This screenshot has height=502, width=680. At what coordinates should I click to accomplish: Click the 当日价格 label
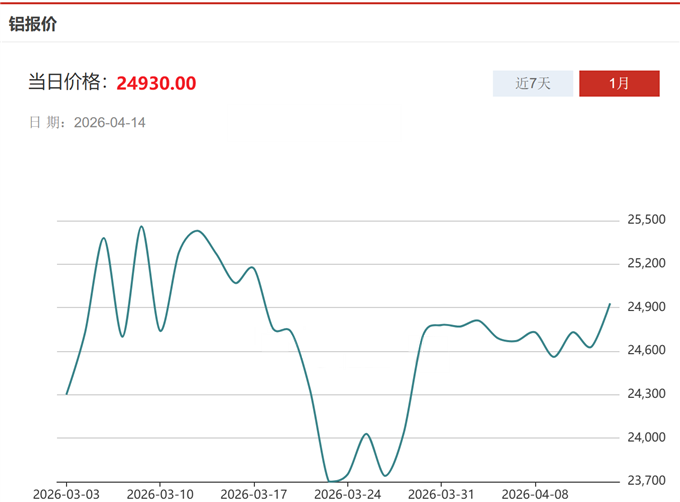tap(66, 83)
